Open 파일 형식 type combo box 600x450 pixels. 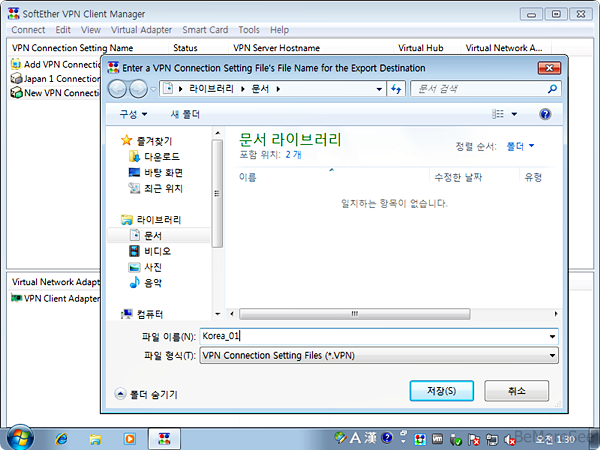379,355
